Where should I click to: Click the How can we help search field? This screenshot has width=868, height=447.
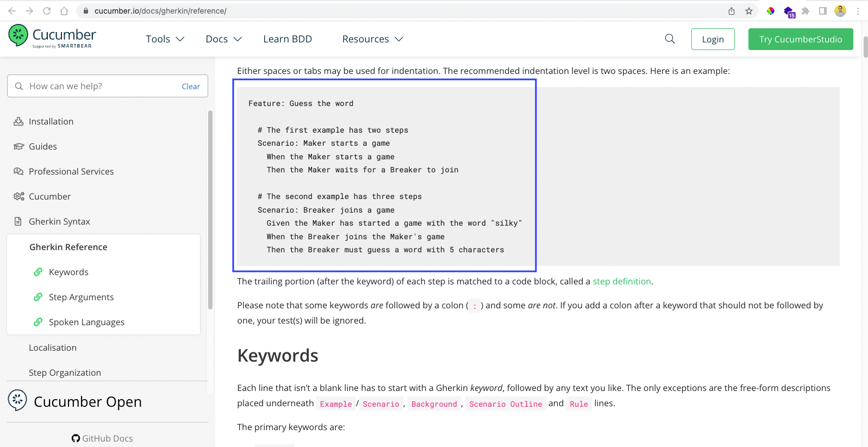coord(101,86)
